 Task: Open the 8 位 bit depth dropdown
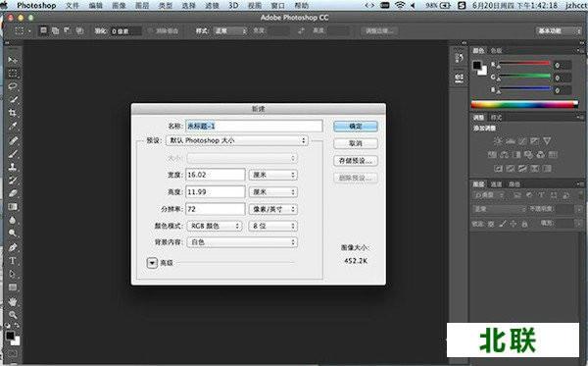coord(273,226)
